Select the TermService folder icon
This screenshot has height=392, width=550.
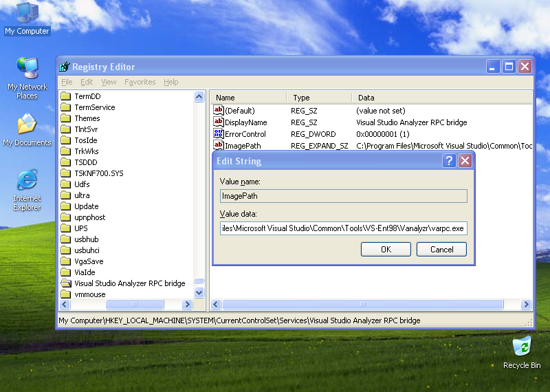point(65,107)
